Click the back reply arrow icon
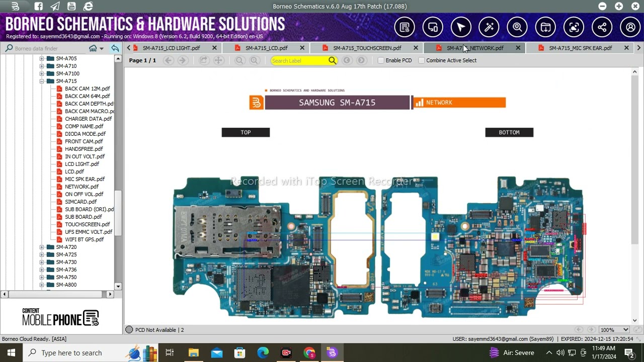 tap(115, 48)
